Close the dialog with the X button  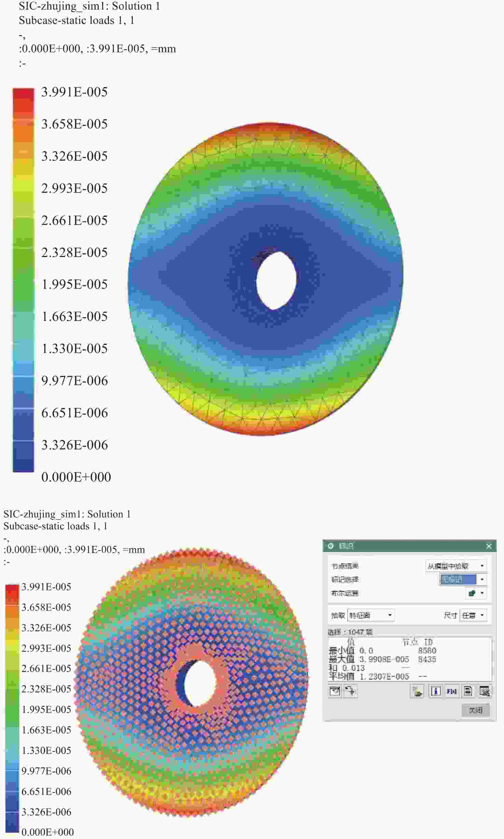(x=489, y=546)
